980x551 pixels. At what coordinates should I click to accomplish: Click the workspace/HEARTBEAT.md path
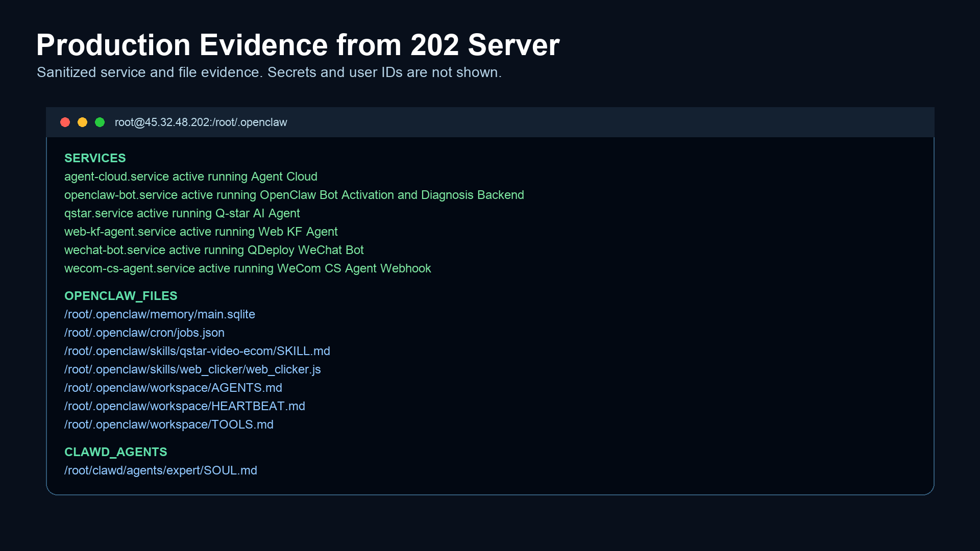185,406
